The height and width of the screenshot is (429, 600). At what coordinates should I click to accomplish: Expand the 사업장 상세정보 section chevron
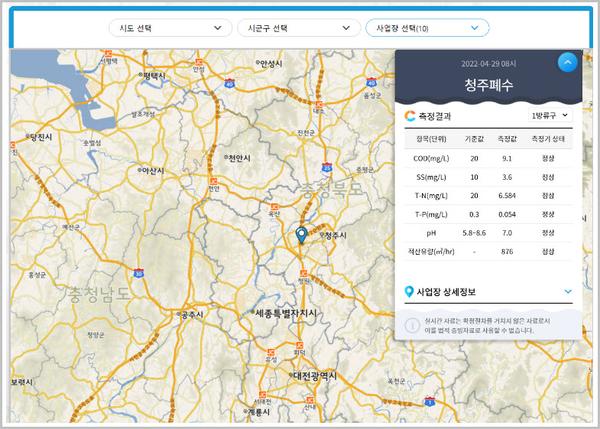coord(568,292)
